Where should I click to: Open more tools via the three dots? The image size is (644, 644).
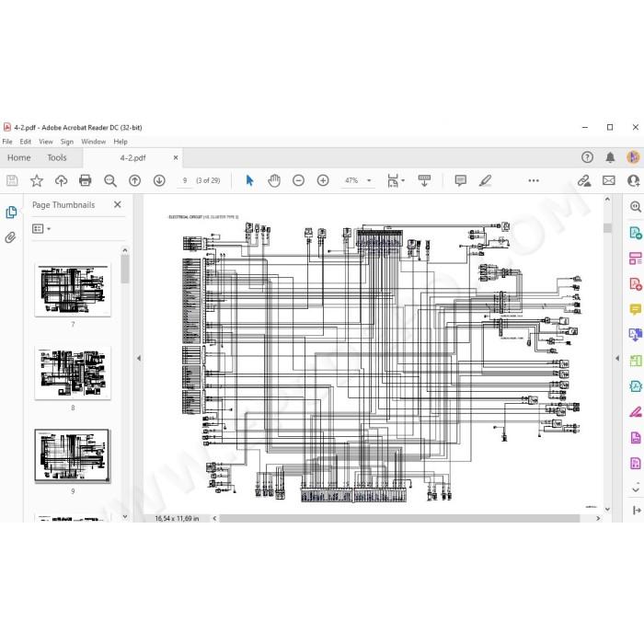(x=534, y=180)
